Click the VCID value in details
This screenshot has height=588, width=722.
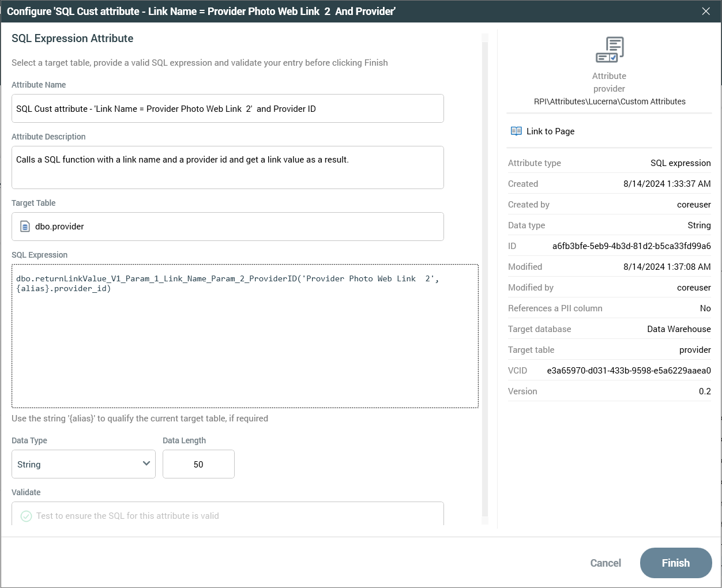point(629,371)
